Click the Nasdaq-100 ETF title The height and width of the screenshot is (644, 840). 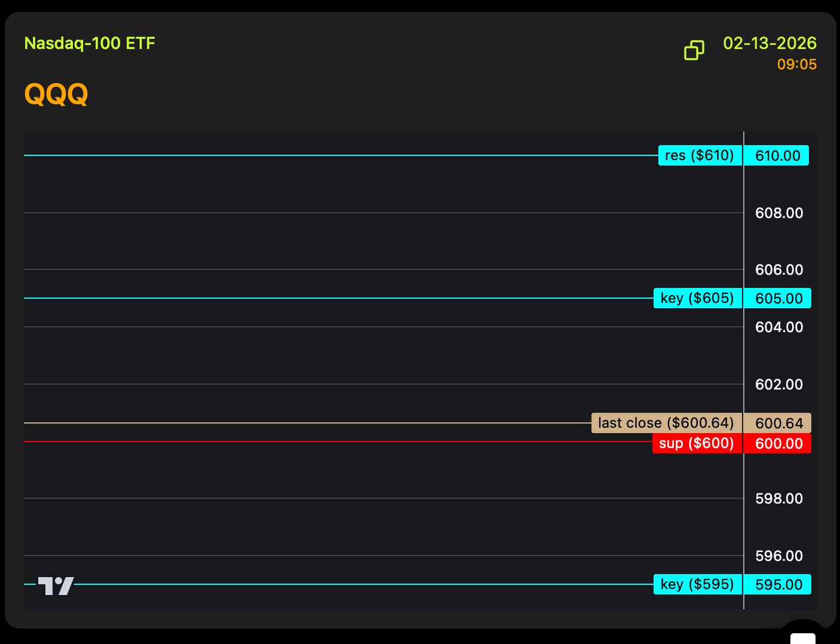point(90,43)
